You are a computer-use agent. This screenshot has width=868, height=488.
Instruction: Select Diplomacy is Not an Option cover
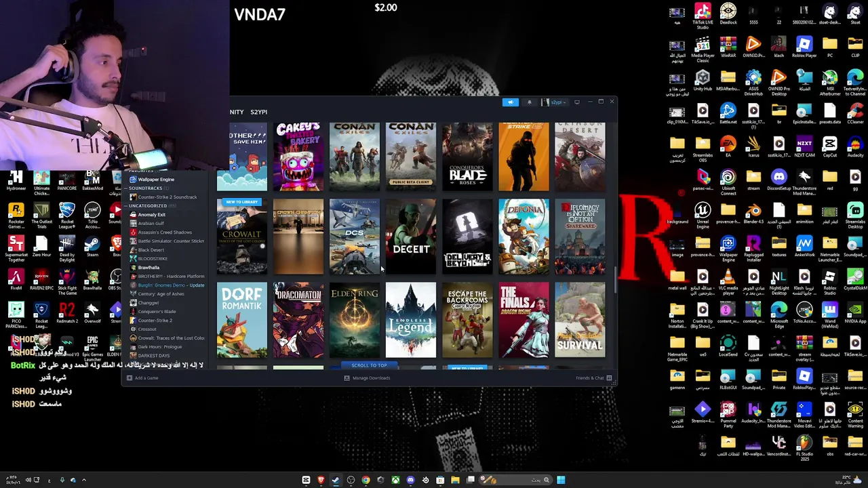click(x=580, y=237)
